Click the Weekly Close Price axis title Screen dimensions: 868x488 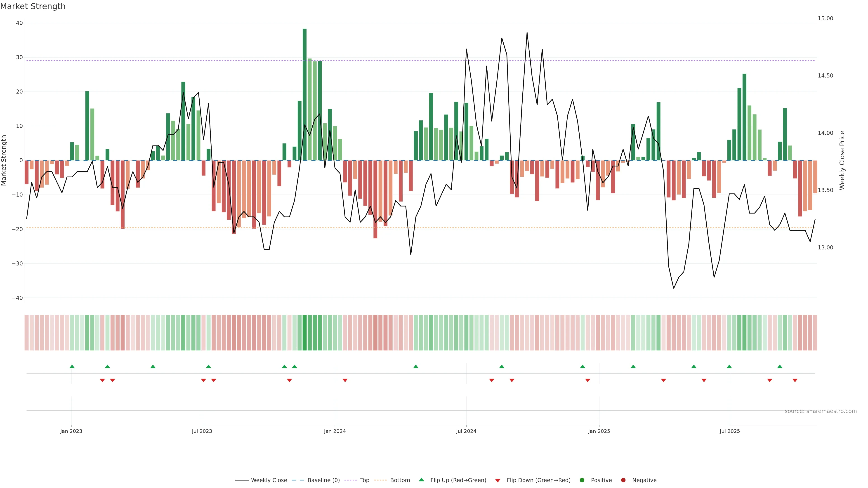tap(842, 160)
